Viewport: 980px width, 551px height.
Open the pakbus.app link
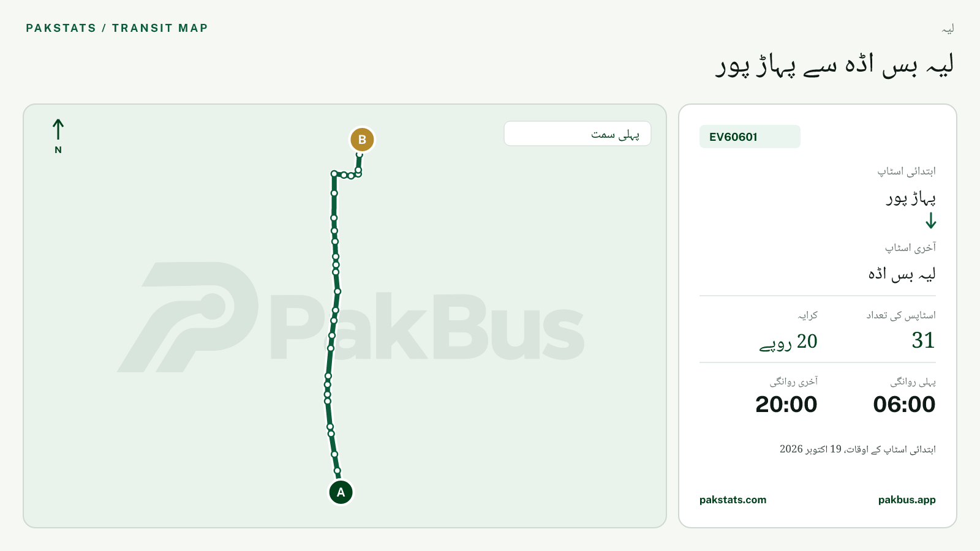[x=907, y=500]
